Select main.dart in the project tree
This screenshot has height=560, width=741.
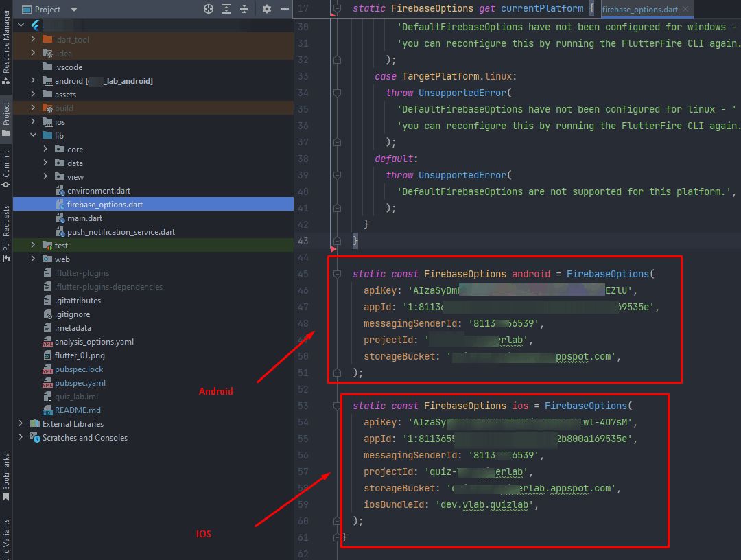(84, 218)
